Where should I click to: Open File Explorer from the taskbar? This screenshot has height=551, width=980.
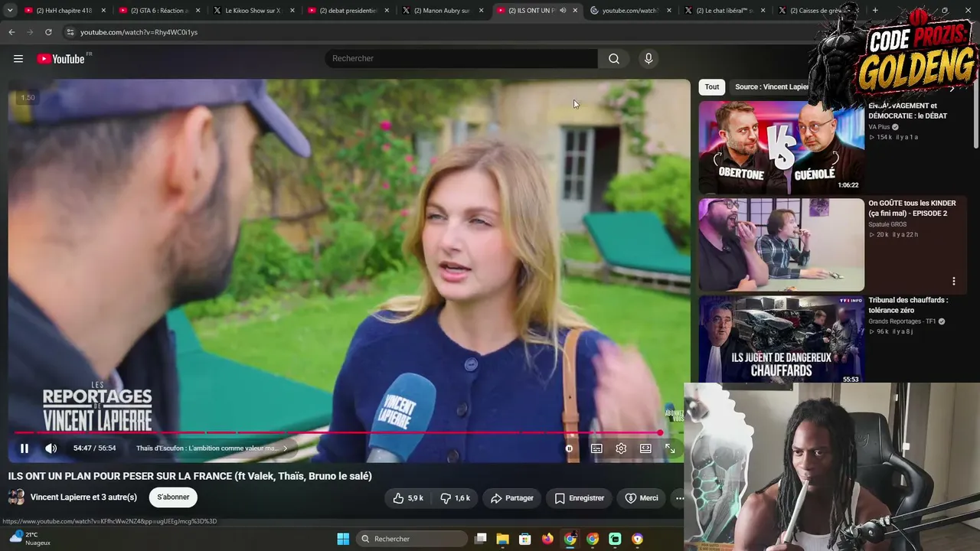click(x=502, y=539)
